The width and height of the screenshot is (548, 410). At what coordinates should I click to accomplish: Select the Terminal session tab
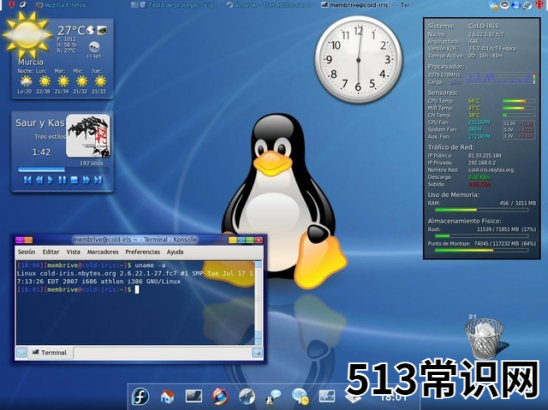pos(50,353)
